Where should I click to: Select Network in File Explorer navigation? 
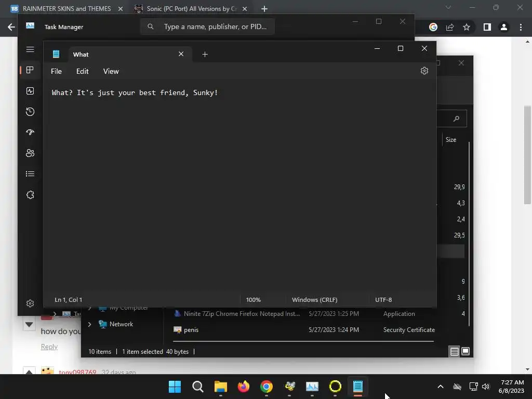click(x=116, y=324)
